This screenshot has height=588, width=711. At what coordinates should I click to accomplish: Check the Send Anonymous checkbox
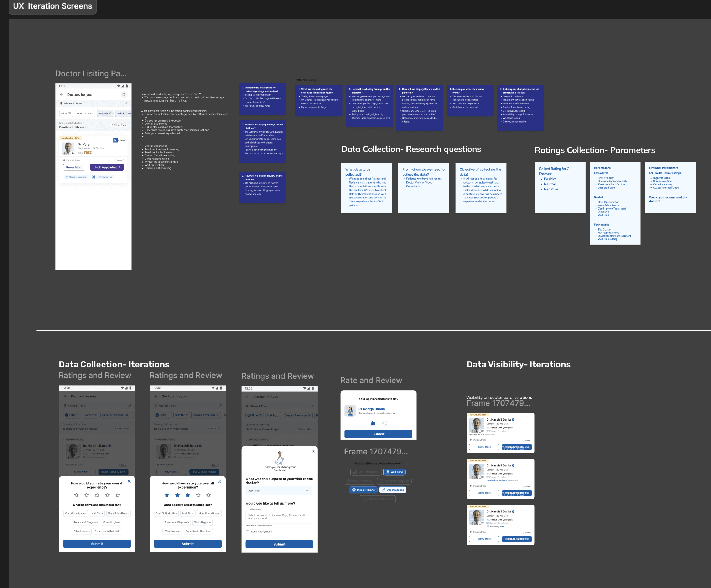[x=248, y=532]
